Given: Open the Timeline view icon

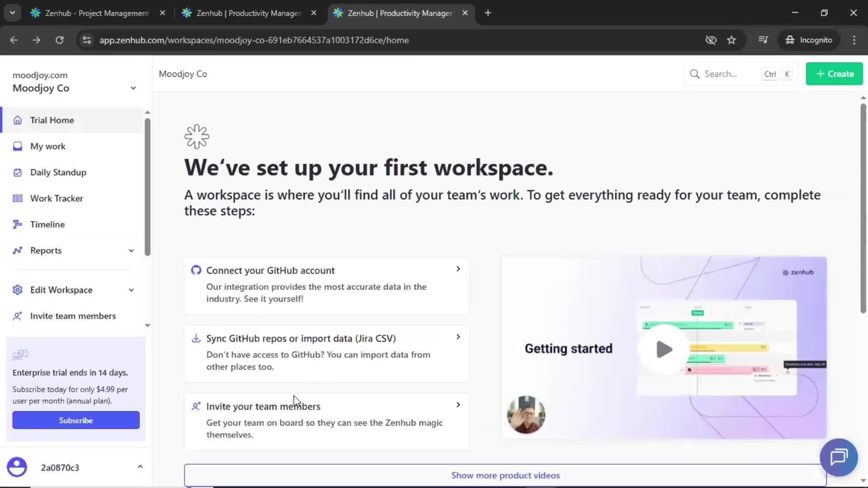Looking at the screenshot, I should (17, 224).
